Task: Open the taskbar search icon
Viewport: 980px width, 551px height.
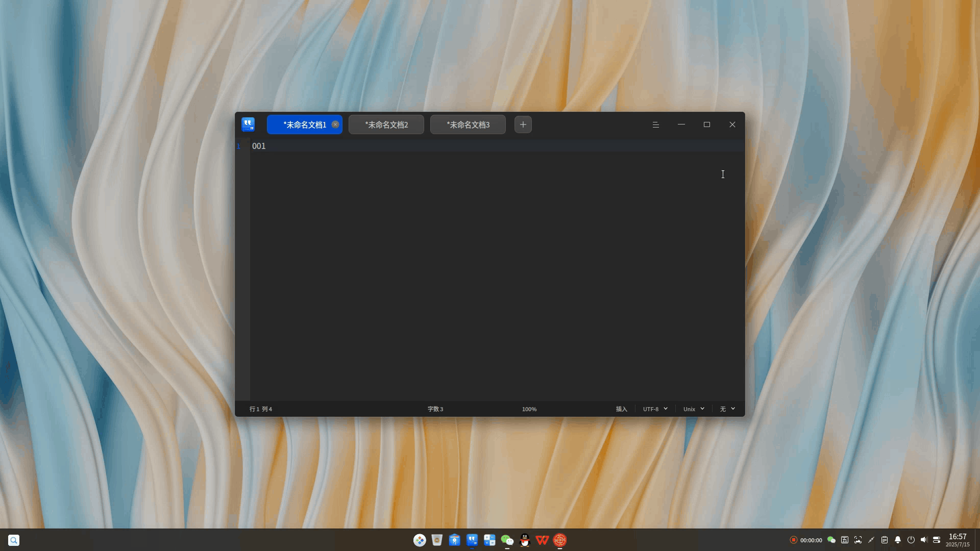Action: point(14,540)
